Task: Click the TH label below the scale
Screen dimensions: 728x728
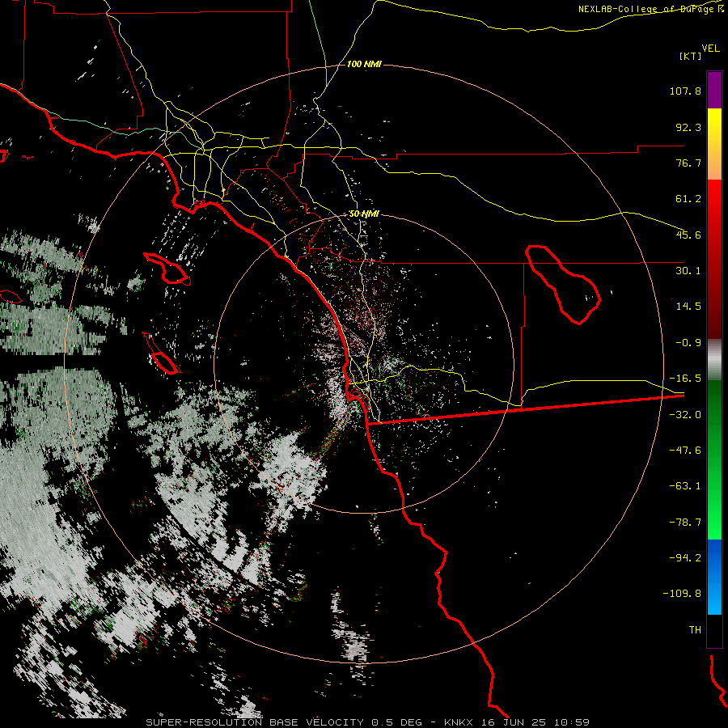Action: (x=695, y=629)
